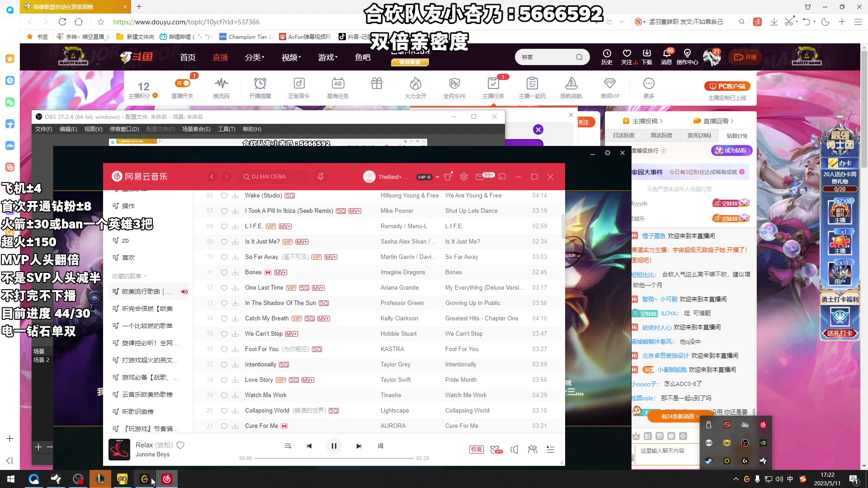Switch to 贵宾(286) tab
This screenshot has height=488, width=868.
click(699, 136)
